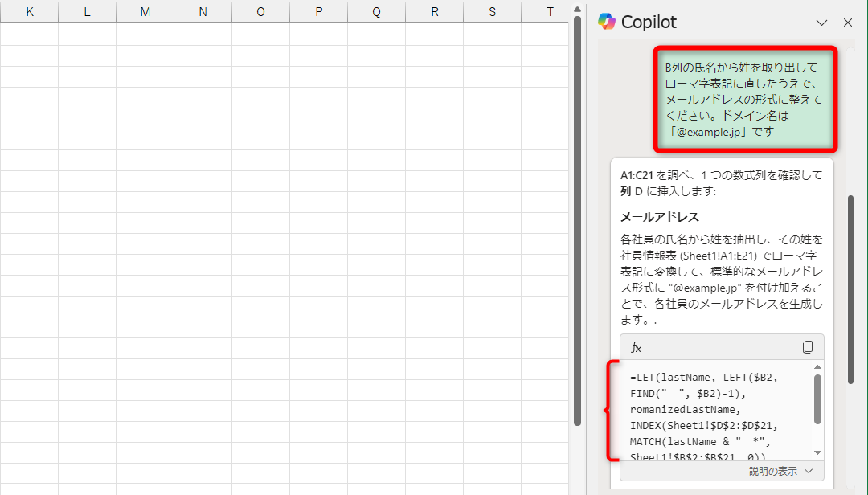
Task: Click the Copilot logo icon
Action: coord(607,22)
